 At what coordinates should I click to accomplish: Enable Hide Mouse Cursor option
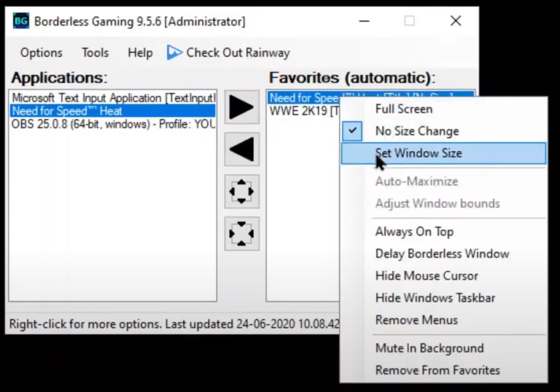tap(427, 276)
